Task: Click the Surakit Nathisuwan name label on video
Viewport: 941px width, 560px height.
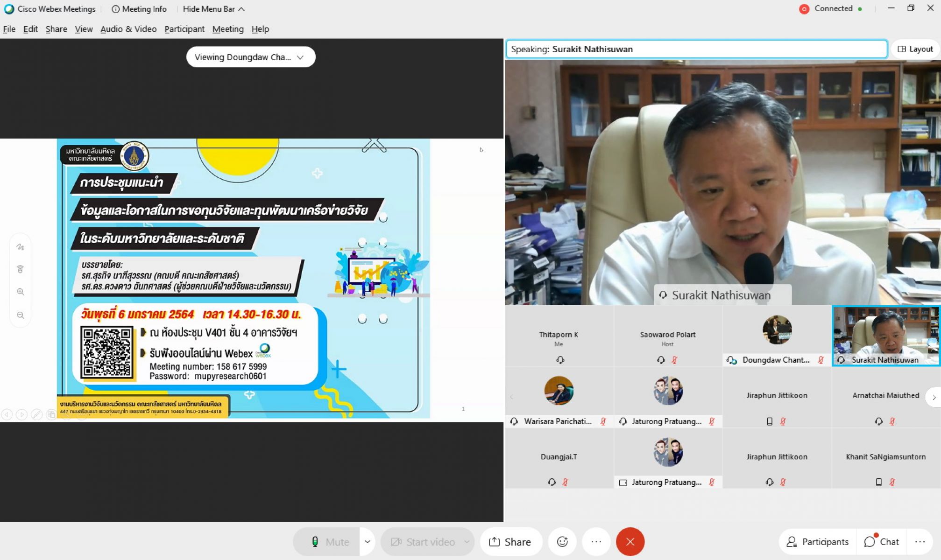Action: [722, 295]
